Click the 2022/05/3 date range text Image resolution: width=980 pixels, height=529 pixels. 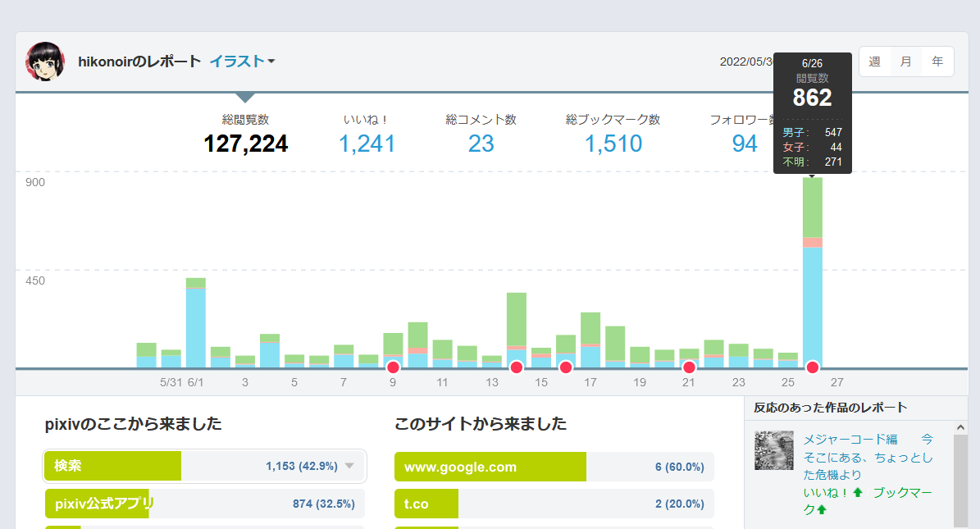point(746,62)
